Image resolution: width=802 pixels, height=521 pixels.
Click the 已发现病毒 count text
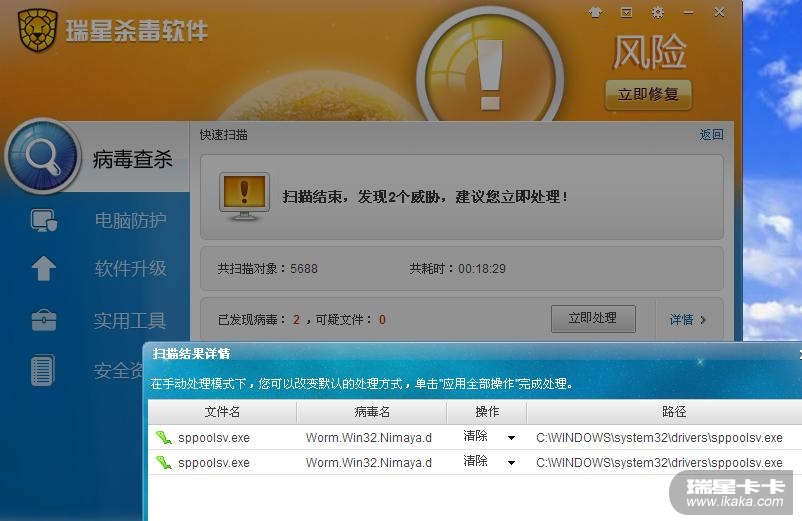coord(258,320)
